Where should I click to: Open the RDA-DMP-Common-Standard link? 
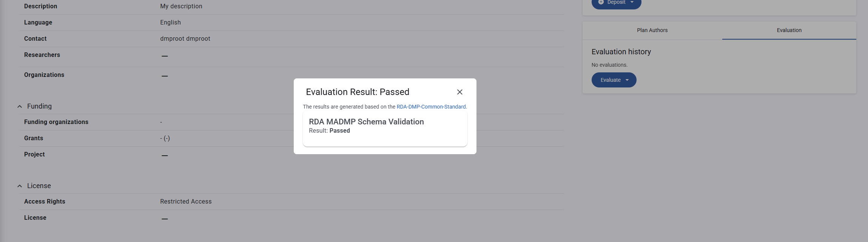pos(431,107)
